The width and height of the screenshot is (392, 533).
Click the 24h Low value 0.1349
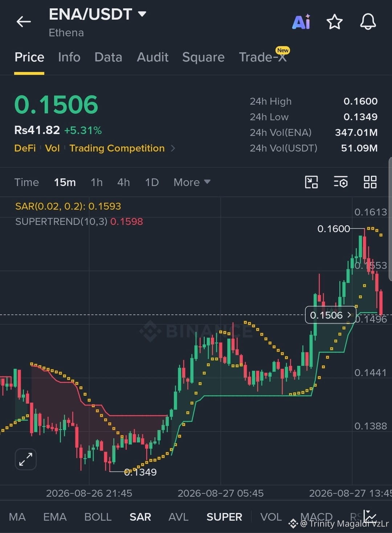pos(360,117)
